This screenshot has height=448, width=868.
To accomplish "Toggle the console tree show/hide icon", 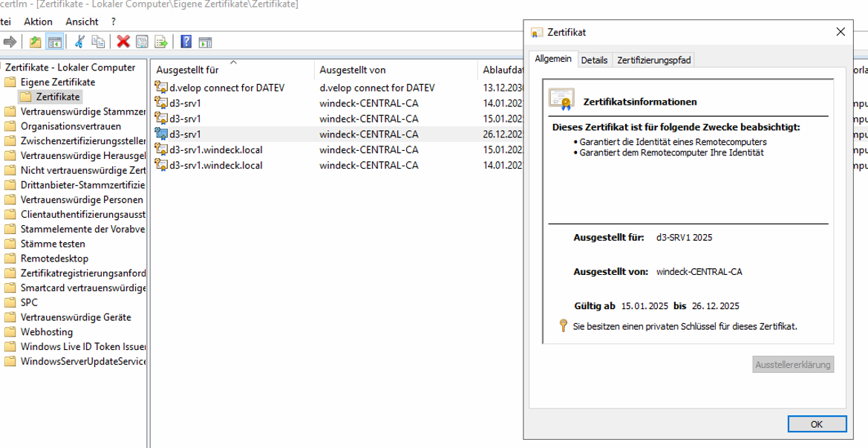I will point(54,42).
